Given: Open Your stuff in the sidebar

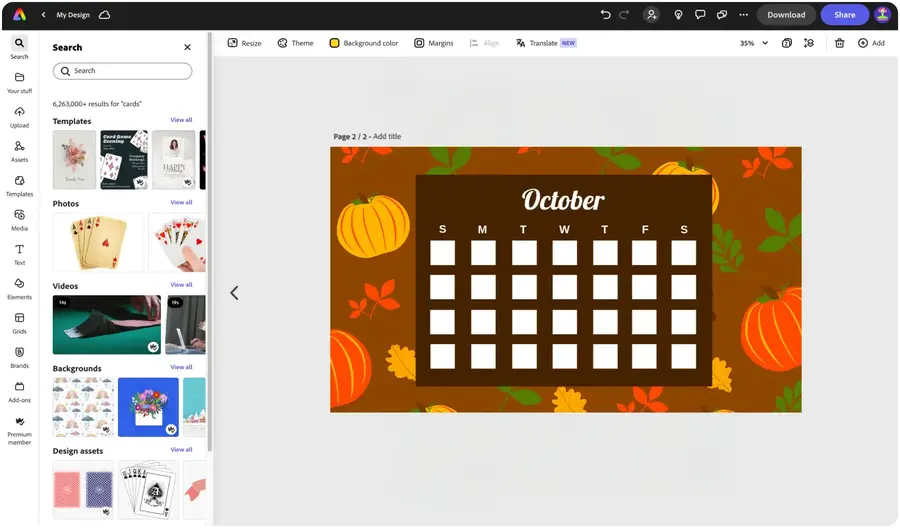Looking at the screenshot, I should click(19, 82).
